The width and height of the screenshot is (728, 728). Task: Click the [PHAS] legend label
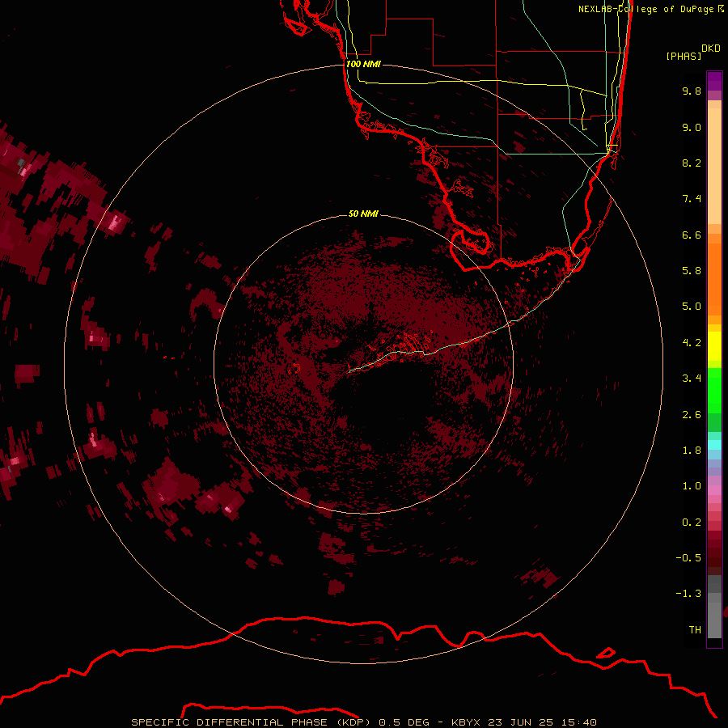click(x=684, y=57)
